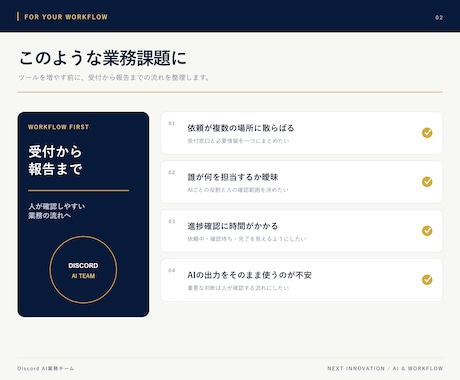The width and height of the screenshot is (460, 380).
Task: Click the 受付から報告まで heading in dark panel
Action: pyautogui.click(x=55, y=160)
